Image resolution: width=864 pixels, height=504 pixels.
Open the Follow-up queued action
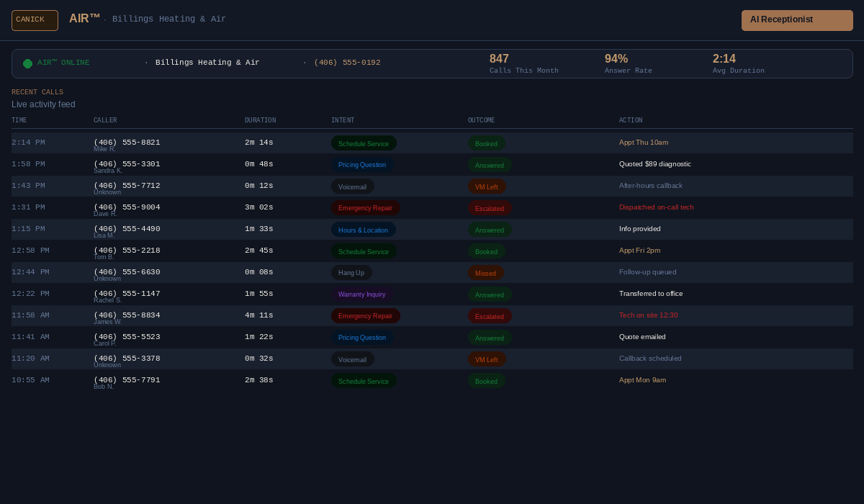[648, 272]
